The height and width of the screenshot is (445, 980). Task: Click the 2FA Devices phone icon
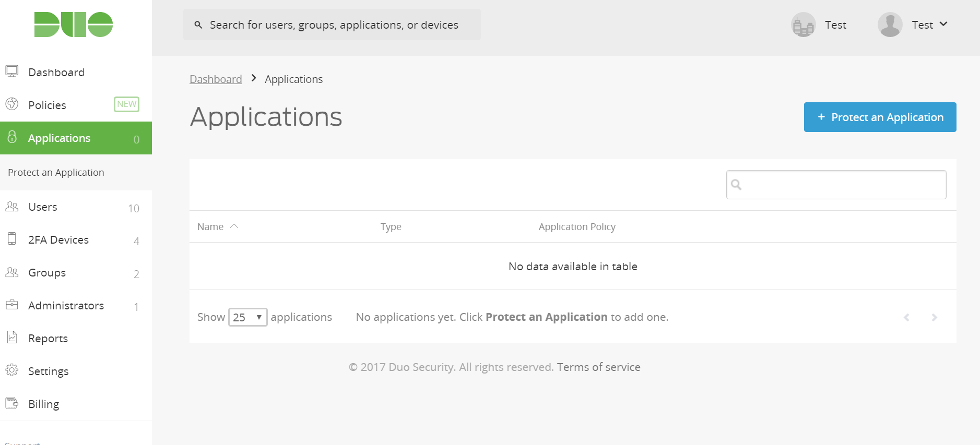[12, 239]
